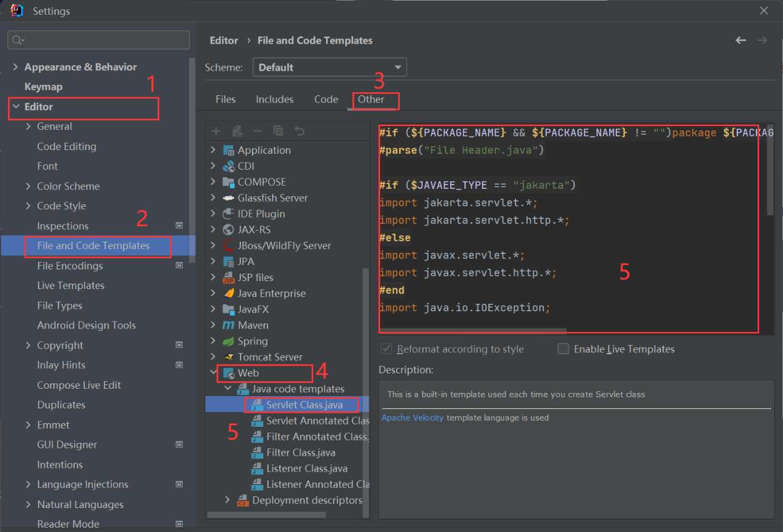The image size is (783, 532).
Task: Click the Maven m icon
Action: pos(228,325)
